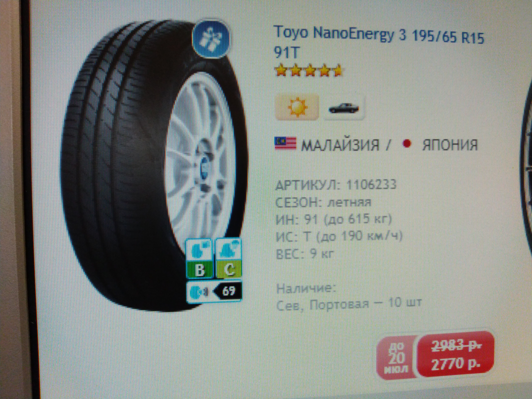Click the МАЛАЙЗИЯ country text
532x399 pixels.
tap(340, 145)
